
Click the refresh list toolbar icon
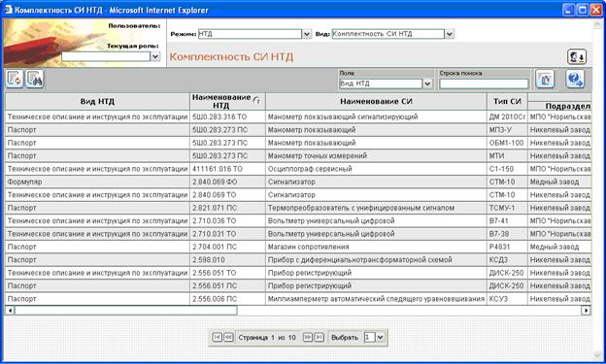[15, 79]
